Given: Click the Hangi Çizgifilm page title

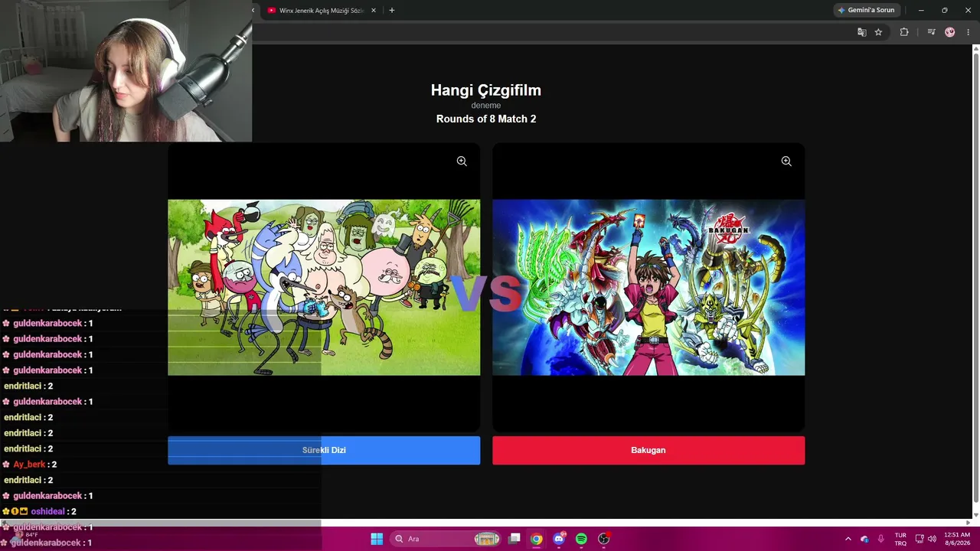Looking at the screenshot, I should (486, 90).
